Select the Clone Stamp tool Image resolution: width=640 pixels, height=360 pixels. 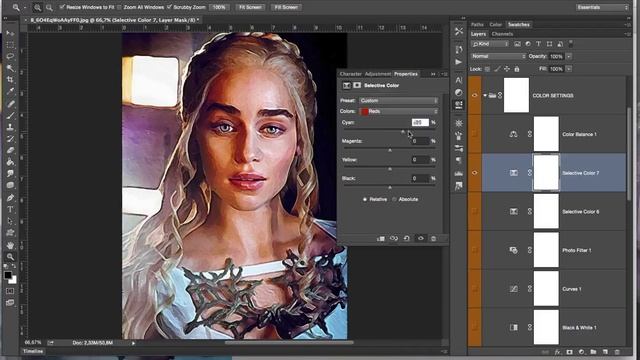[x=11, y=127]
